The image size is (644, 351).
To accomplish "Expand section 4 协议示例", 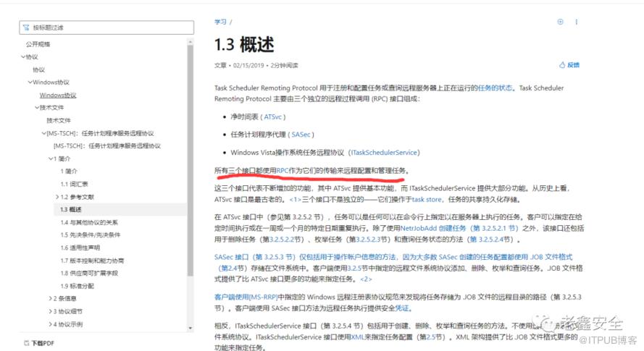I will point(51,324).
